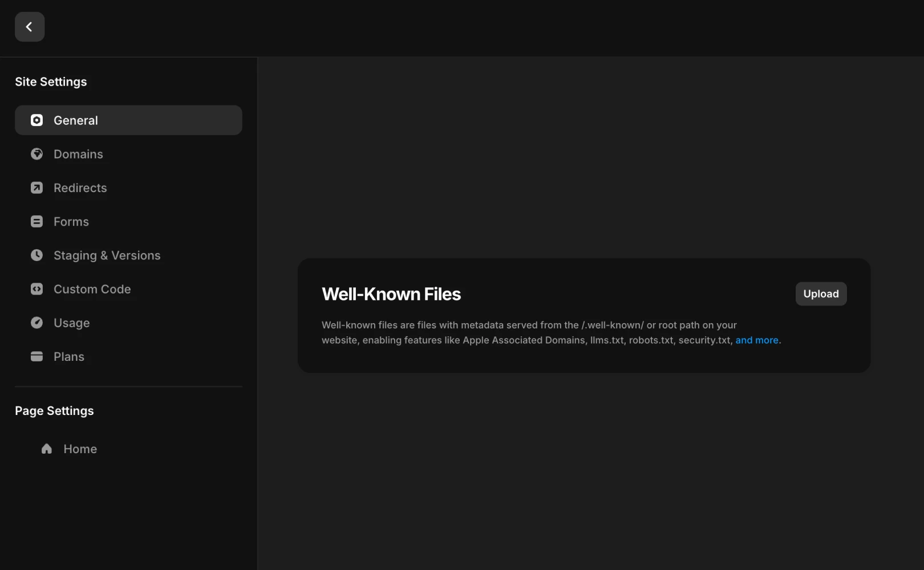Click the Domains globe icon
Image resolution: width=924 pixels, height=570 pixels.
(37, 154)
